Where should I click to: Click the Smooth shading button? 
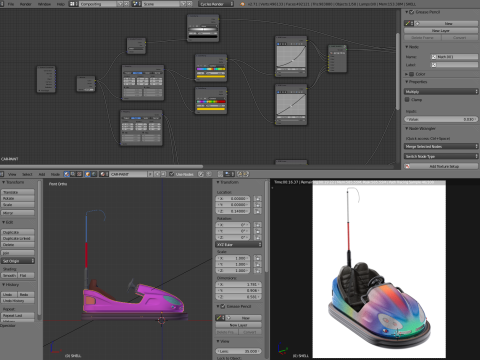coord(9,275)
